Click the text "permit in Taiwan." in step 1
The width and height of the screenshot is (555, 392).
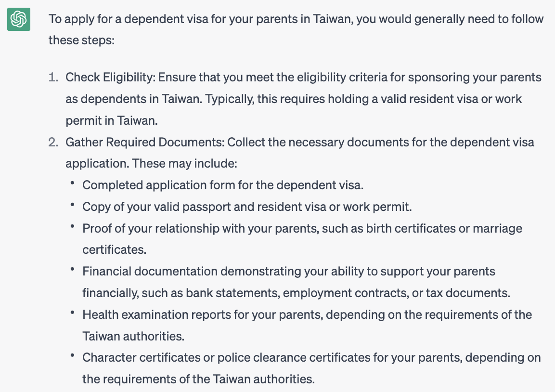[112, 120]
